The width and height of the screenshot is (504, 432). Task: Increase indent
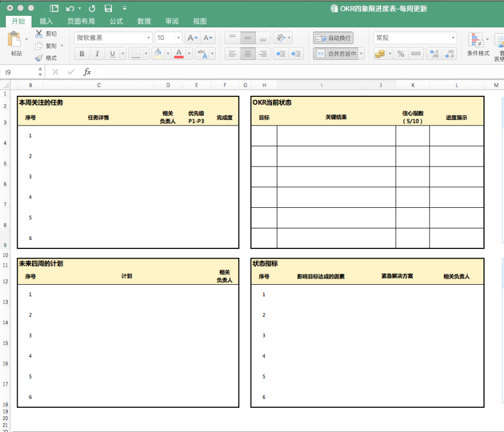click(296, 54)
